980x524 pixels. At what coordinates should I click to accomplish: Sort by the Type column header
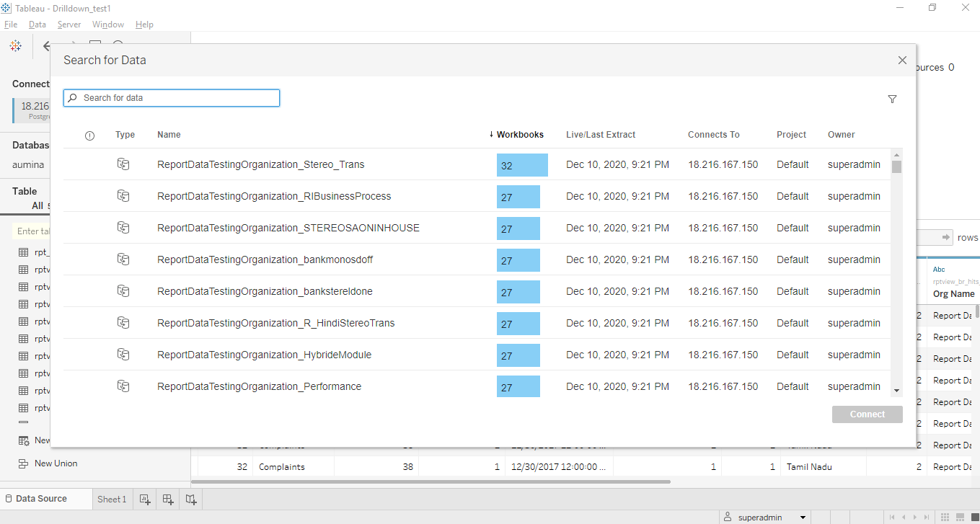coord(125,135)
